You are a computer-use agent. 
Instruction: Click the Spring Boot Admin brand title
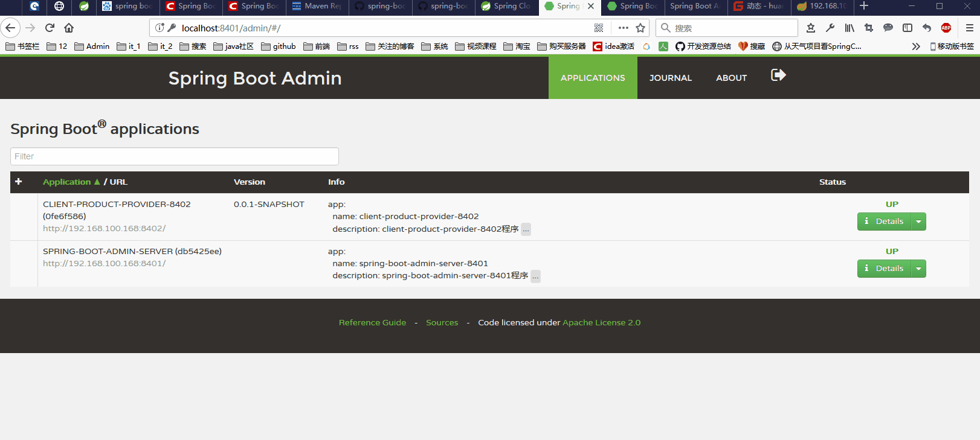(255, 78)
